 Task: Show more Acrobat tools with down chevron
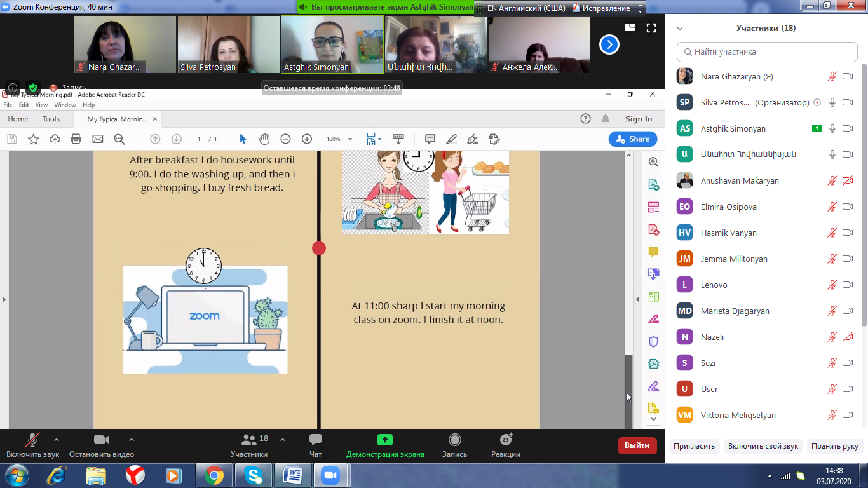pos(653,419)
